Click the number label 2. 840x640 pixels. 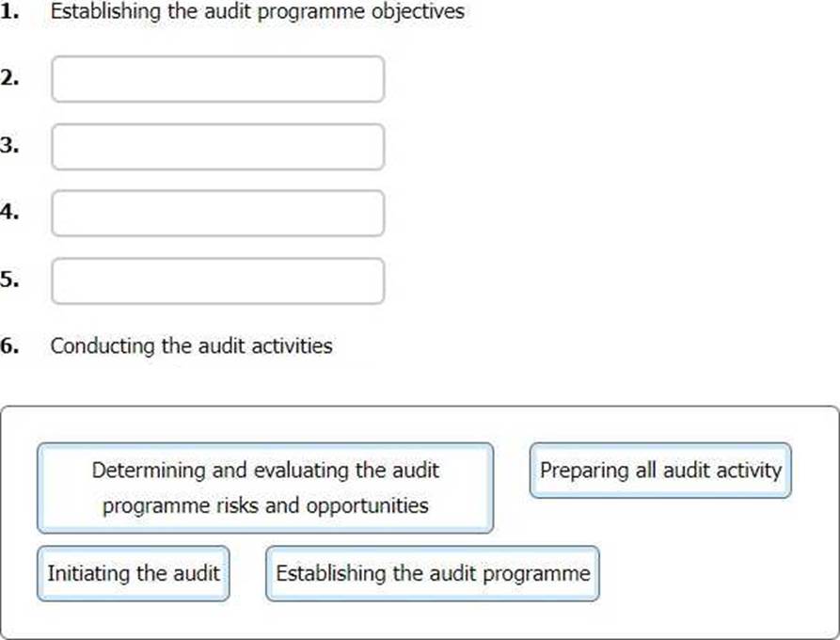(x=9, y=78)
